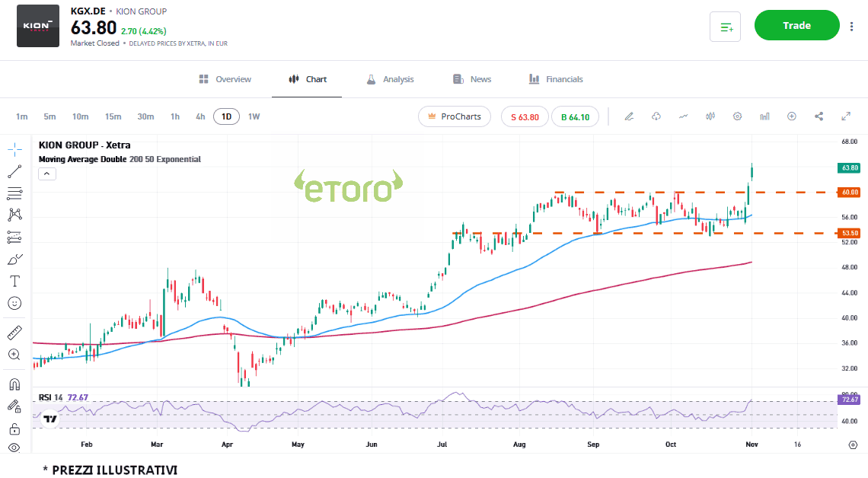Select the text annotation tool

point(14,281)
